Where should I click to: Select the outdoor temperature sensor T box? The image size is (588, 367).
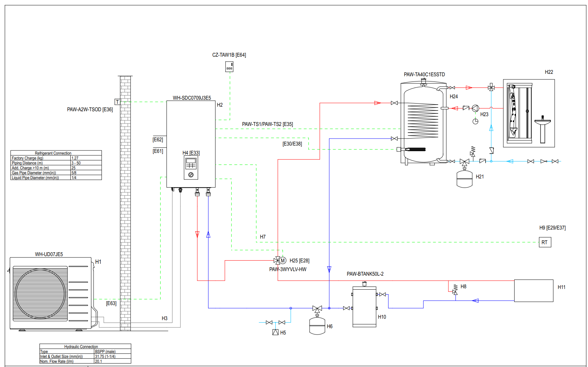point(118,102)
